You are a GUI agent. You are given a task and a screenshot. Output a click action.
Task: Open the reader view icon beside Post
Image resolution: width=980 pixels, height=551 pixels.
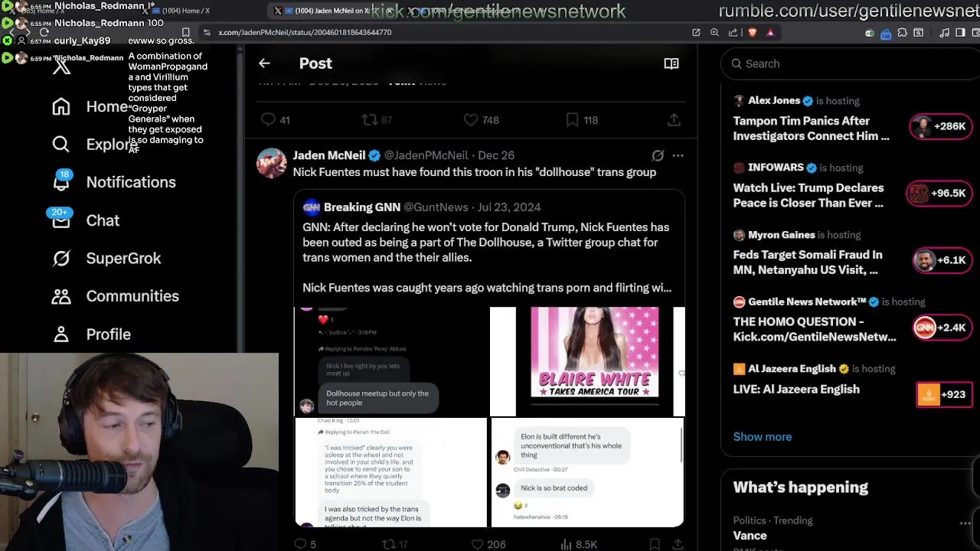(671, 64)
